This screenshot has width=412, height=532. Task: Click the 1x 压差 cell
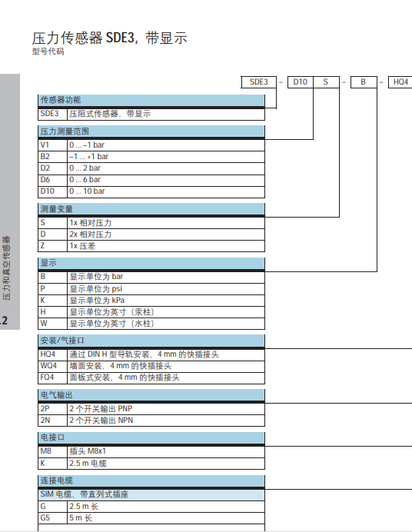(166, 246)
